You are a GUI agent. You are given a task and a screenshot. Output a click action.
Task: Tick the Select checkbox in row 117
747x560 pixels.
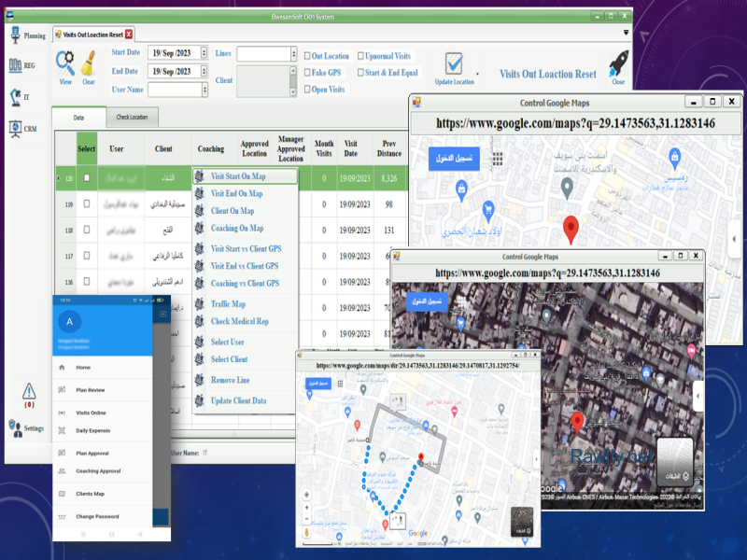point(87,256)
